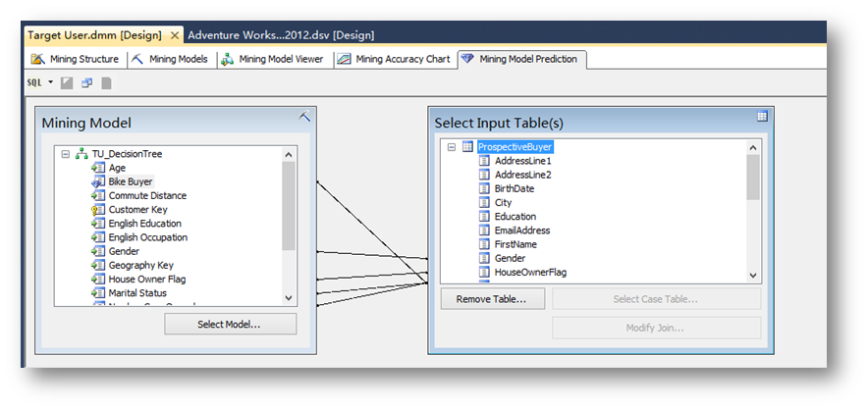The image size is (868, 409).
Task: Click the Gender column icon in input table
Action: click(484, 258)
